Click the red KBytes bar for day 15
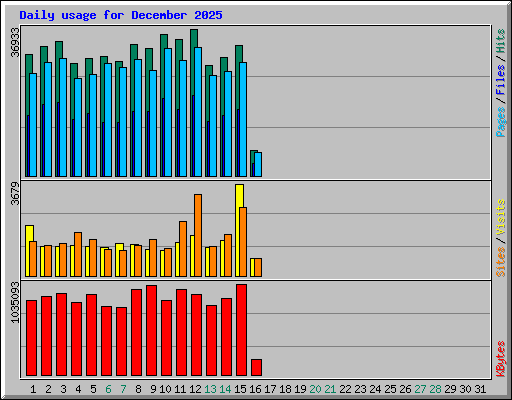 pos(241,330)
